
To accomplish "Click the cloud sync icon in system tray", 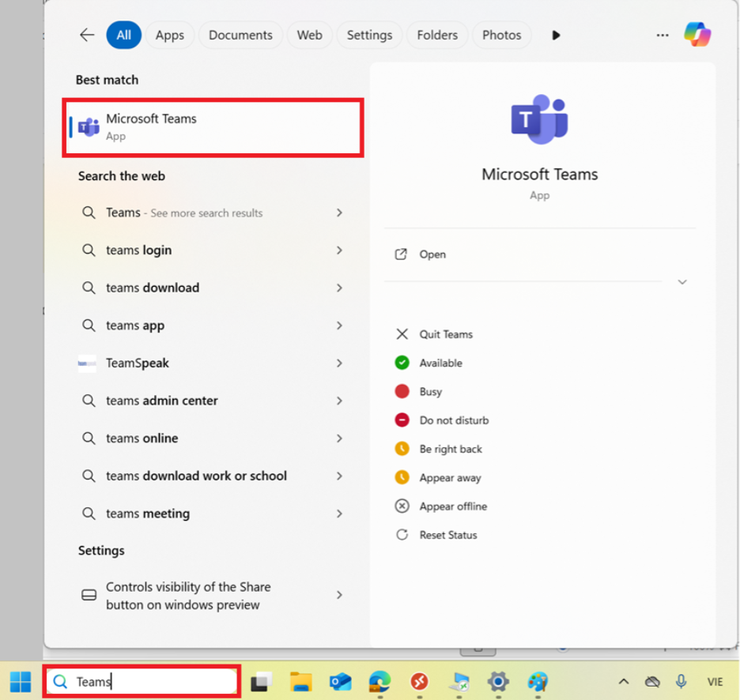I will coord(652,682).
